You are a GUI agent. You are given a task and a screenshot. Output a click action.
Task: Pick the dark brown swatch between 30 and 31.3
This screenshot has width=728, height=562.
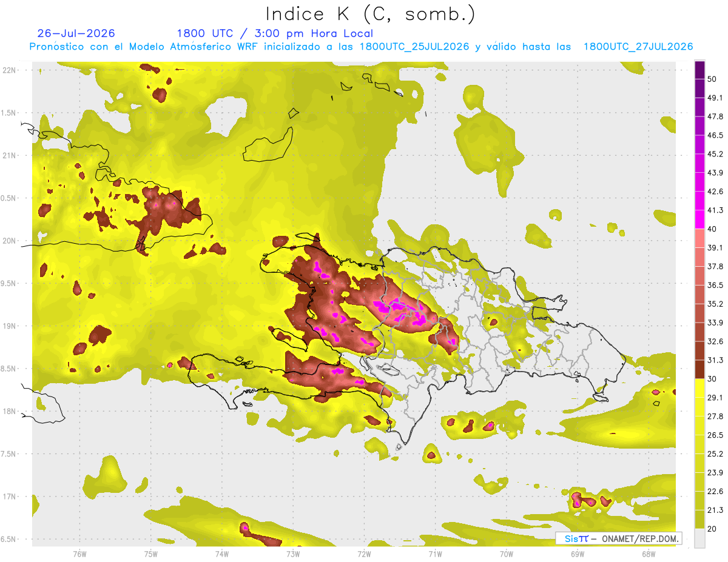699,369
